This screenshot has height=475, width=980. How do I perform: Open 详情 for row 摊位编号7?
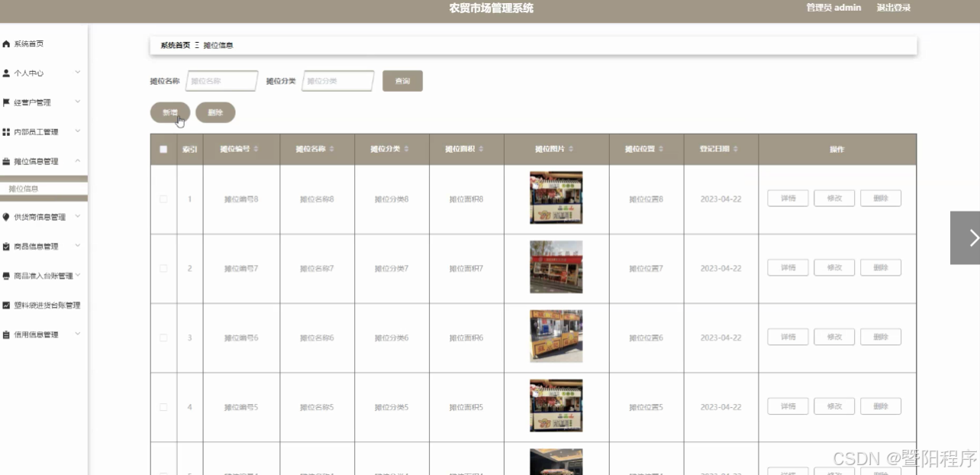pyautogui.click(x=788, y=268)
